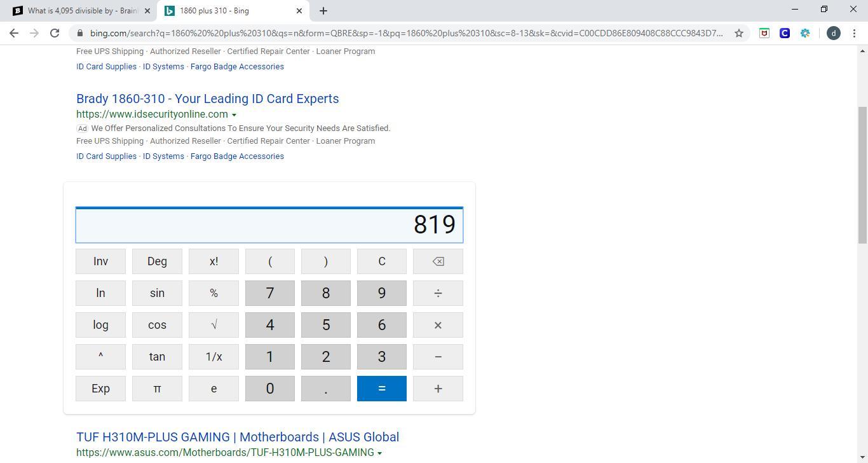Click digit 8 on the calculator
868x463 pixels.
coord(326,293)
